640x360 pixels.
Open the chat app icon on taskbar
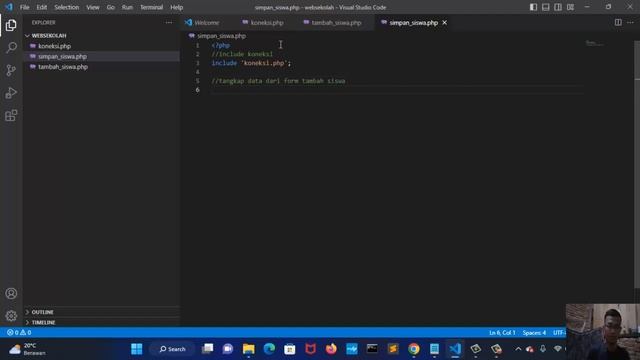click(x=228, y=349)
